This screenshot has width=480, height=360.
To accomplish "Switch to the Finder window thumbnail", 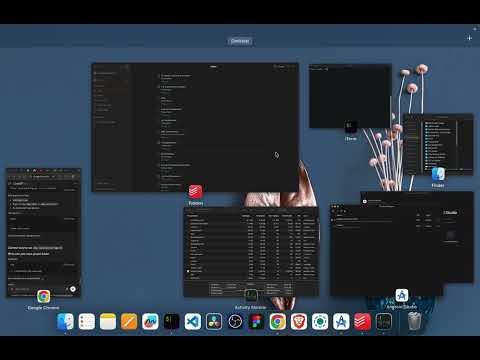I will click(438, 144).
